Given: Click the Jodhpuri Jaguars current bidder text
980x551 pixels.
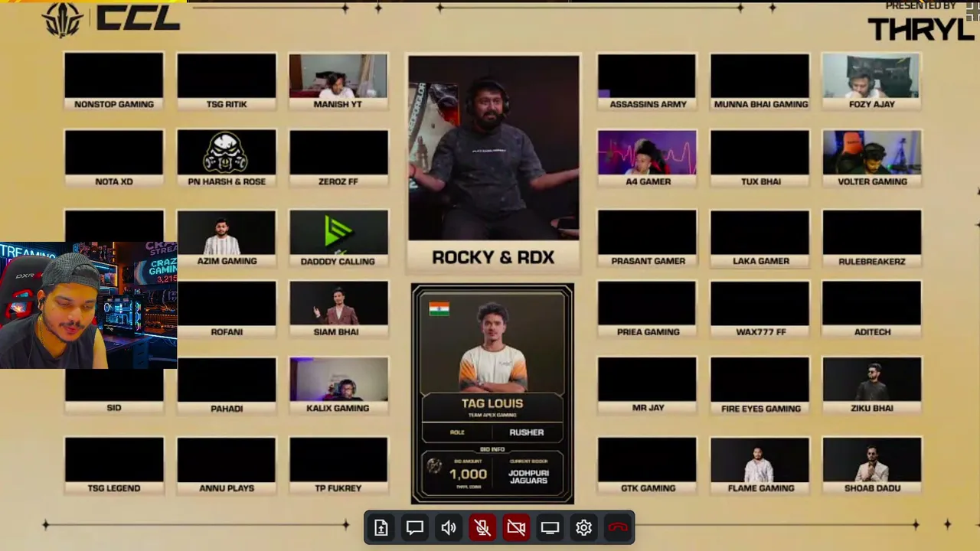Looking at the screenshot, I should (528, 476).
